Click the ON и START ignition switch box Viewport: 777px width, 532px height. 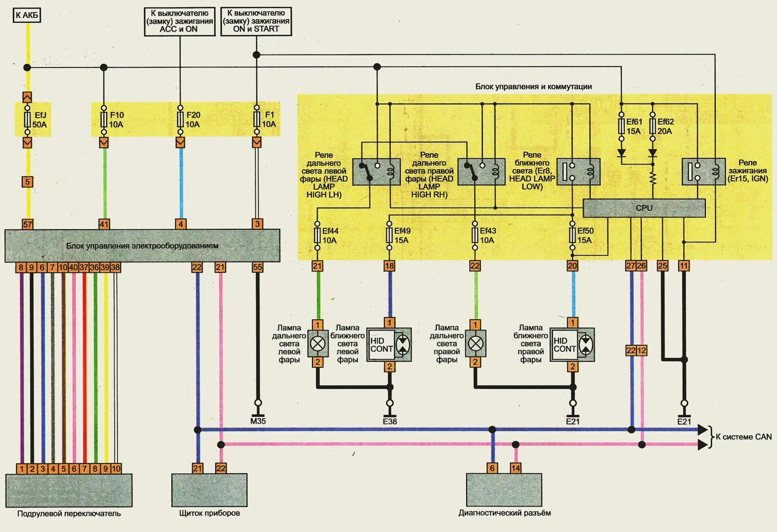click(x=256, y=21)
